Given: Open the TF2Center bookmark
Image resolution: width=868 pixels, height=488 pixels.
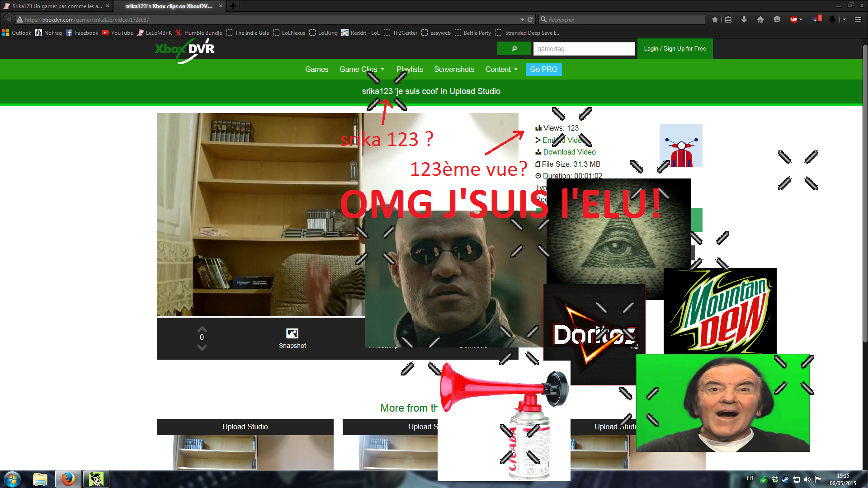Looking at the screenshot, I should pyautogui.click(x=401, y=33).
